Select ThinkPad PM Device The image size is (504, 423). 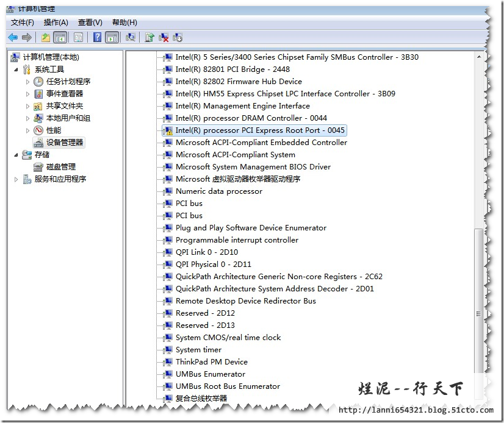coord(212,362)
